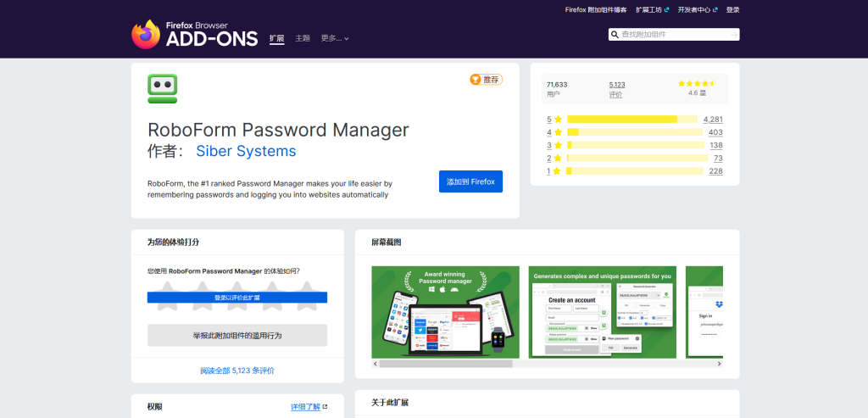Click 登录以评价此扩展 button
This screenshot has width=868, height=418.
237,298
